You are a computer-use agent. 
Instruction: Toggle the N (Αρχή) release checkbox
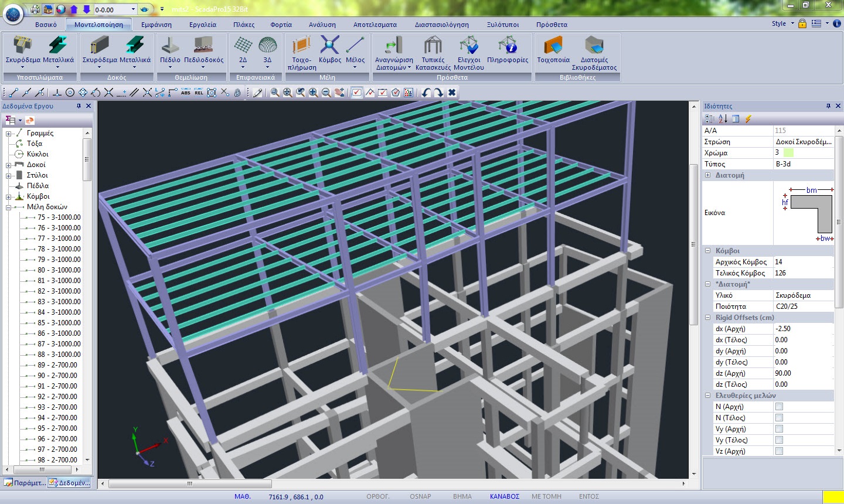779,407
